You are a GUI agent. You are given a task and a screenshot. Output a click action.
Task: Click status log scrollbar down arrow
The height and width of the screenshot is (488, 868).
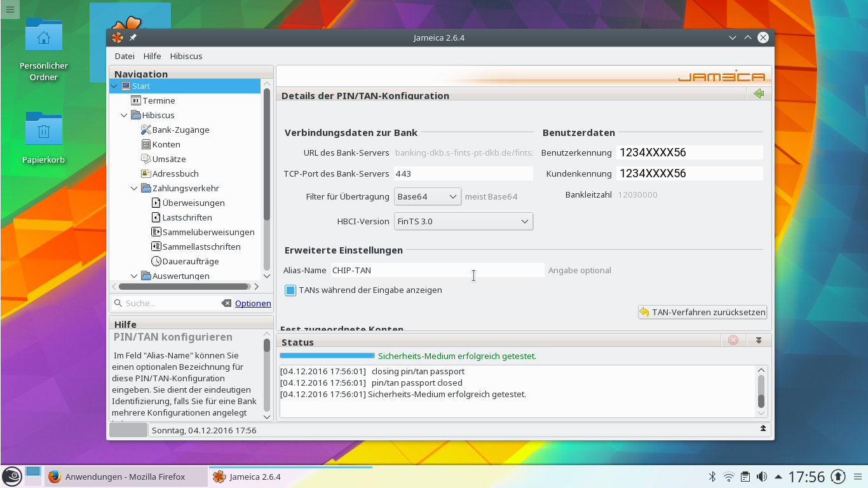(761, 412)
